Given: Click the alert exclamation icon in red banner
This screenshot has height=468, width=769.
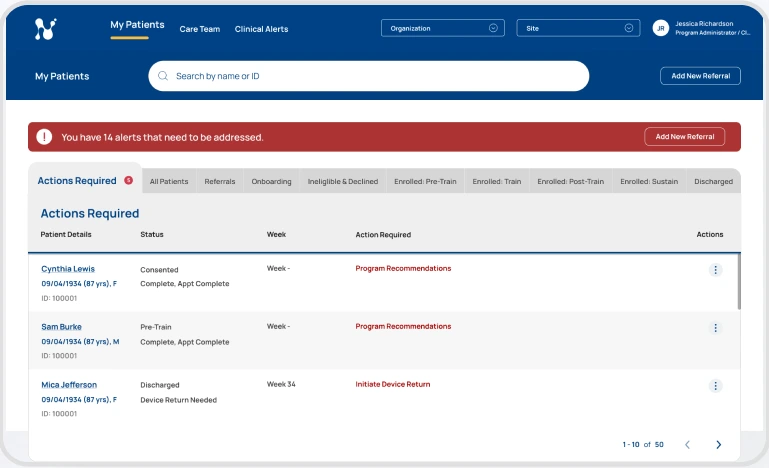Looking at the screenshot, I should [44, 137].
